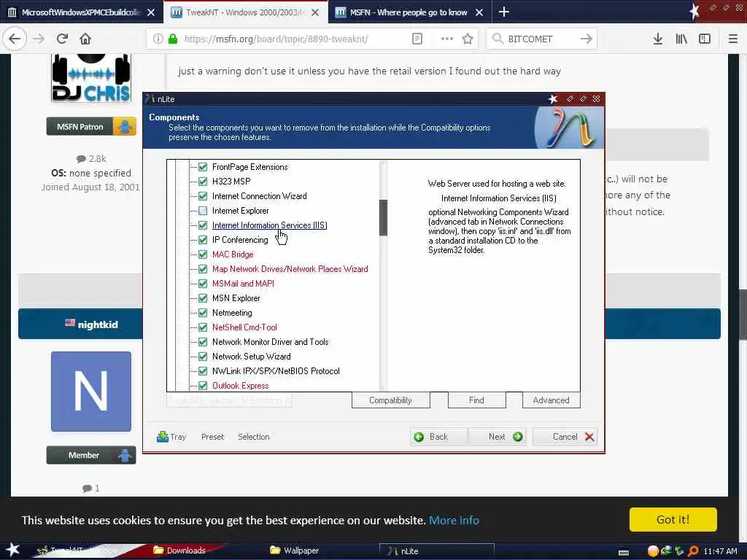Uncheck MSMail and MAPI component
Image resolution: width=747 pixels, height=560 pixels.
203,284
